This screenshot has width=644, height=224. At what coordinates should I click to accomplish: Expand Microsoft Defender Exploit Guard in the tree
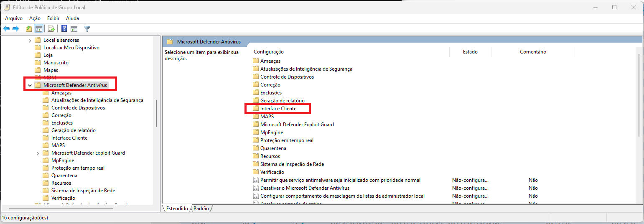coord(38,153)
